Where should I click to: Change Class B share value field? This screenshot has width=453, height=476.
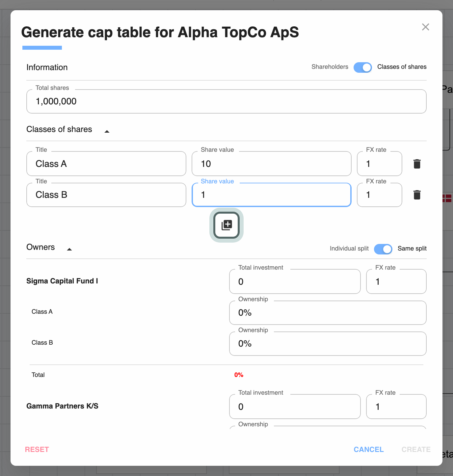[x=272, y=195]
